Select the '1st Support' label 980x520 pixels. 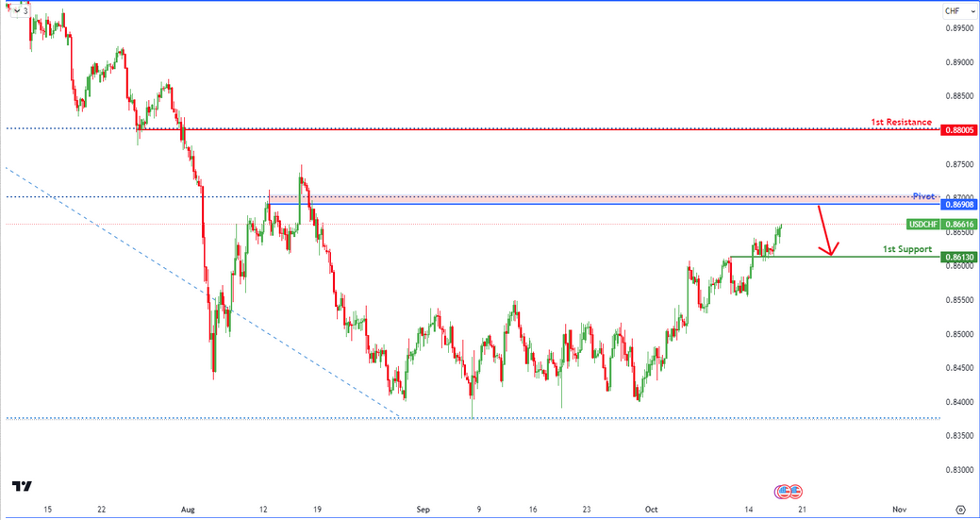906,249
